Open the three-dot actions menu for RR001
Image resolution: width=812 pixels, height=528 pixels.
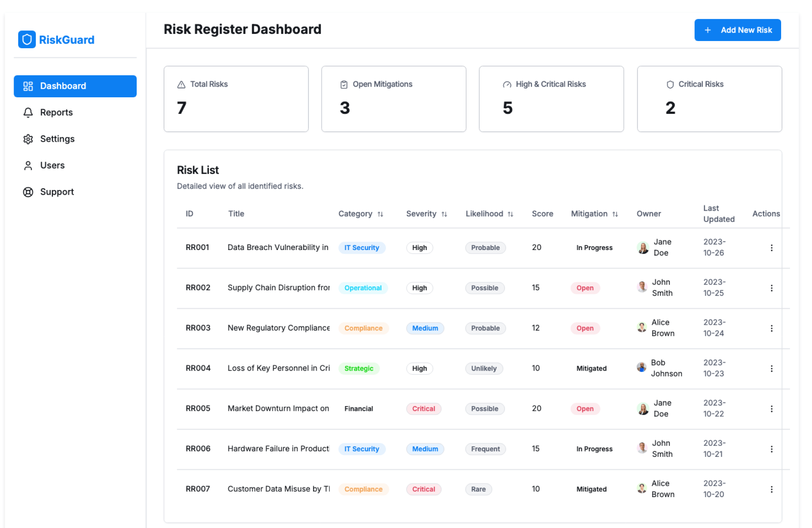[771, 248]
